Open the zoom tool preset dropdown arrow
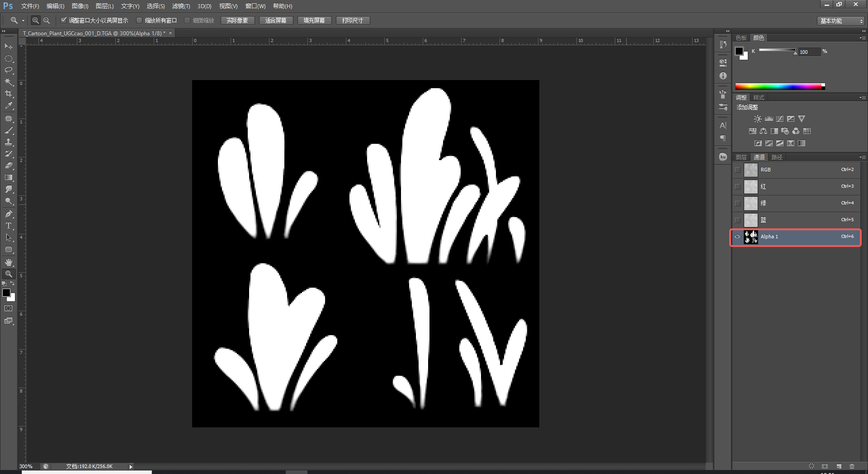868x474 pixels. 23,20
